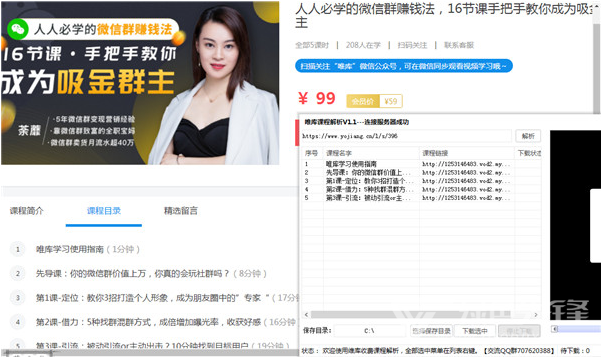The width and height of the screenshot is (606, 364).
Task: Open the 课程简介 tab
Action: [26, 211]
